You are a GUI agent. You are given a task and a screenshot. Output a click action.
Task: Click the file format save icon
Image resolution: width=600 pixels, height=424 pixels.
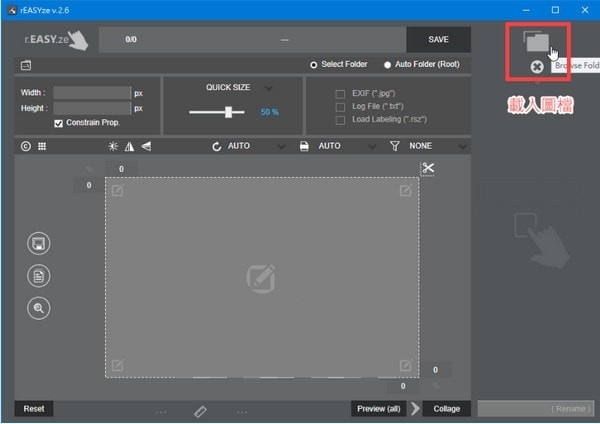tap(304, 146)
